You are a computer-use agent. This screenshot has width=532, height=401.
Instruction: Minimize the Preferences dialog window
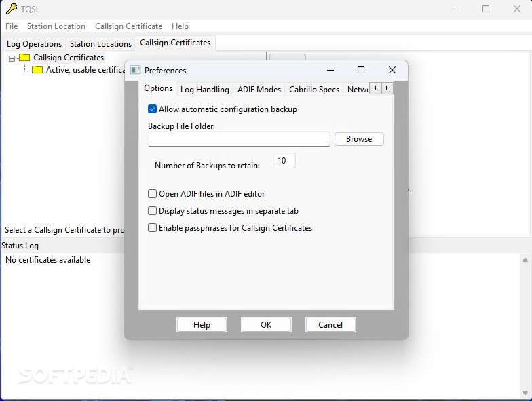tap(330, 70)
